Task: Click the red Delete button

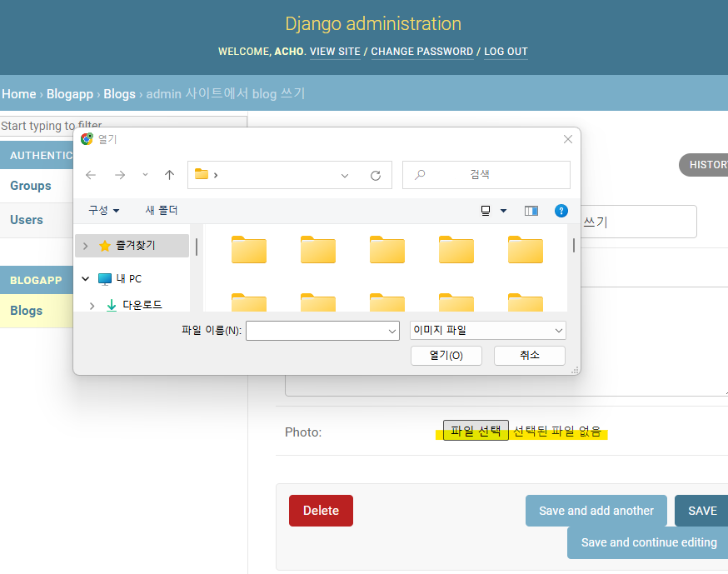Action: [x=321, y=511]
